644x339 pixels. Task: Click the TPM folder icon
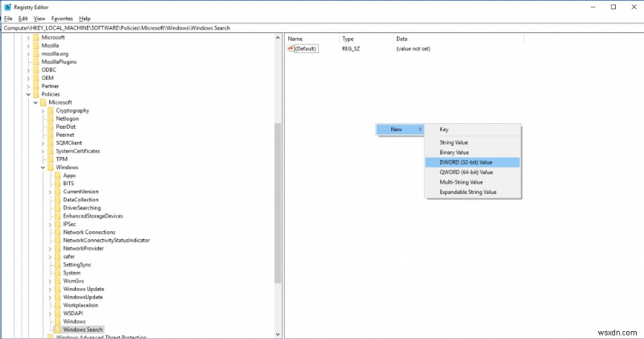pyautogui.click(x=50, y=159)
